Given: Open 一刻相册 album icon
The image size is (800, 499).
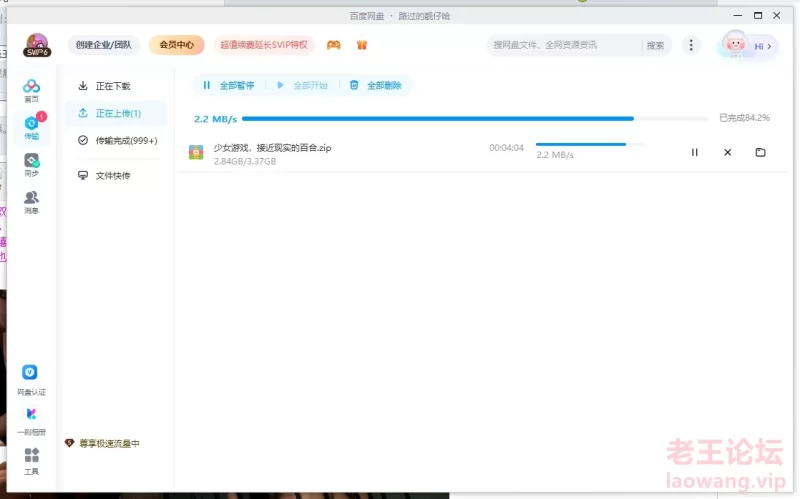Looking at the screenshot, I should pyautogui.click(x=31, y=421).
